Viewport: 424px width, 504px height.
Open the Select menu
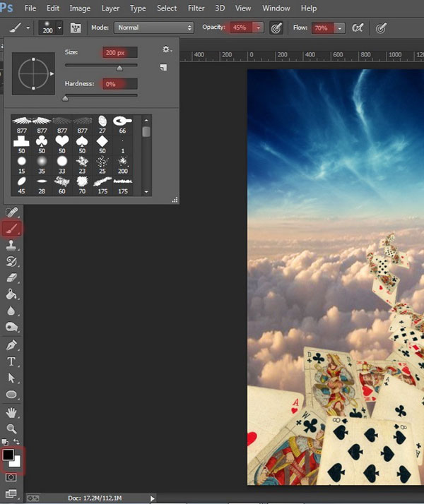coord(167,8)
